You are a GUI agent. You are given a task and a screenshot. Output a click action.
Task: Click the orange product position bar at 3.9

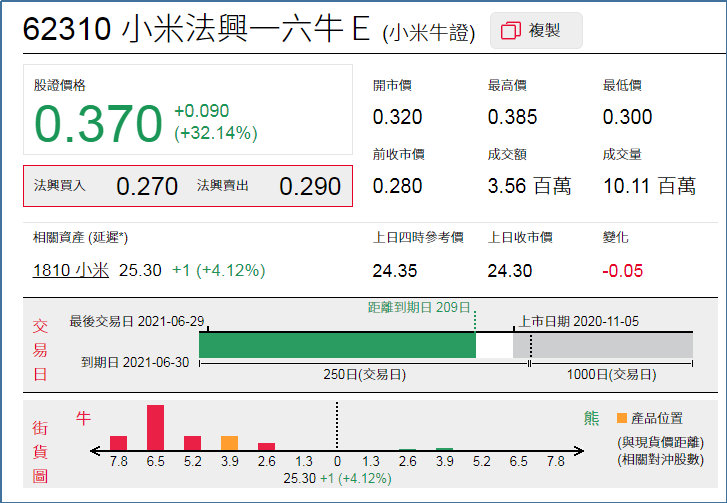point(230,443)
